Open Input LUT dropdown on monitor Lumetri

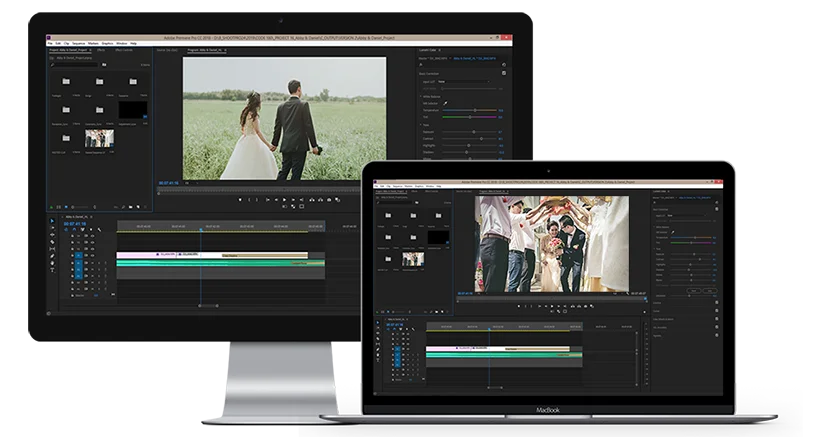tap(464, 82)
